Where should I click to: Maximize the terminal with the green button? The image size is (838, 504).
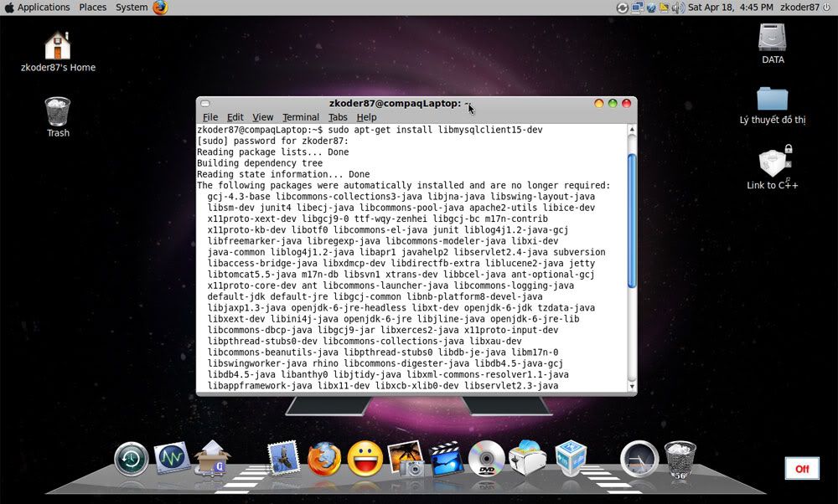pyautogui.click(x=613, y=104)
